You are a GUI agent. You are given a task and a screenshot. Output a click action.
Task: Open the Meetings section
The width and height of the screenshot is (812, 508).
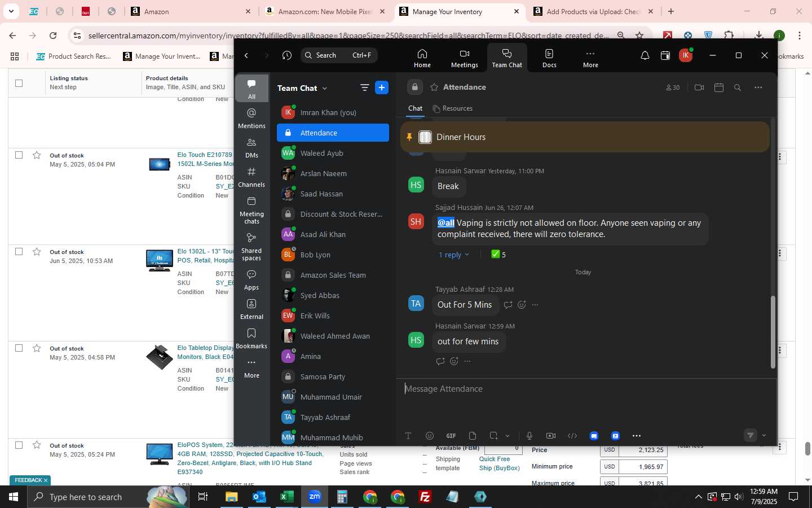click(x=464, y=58)
